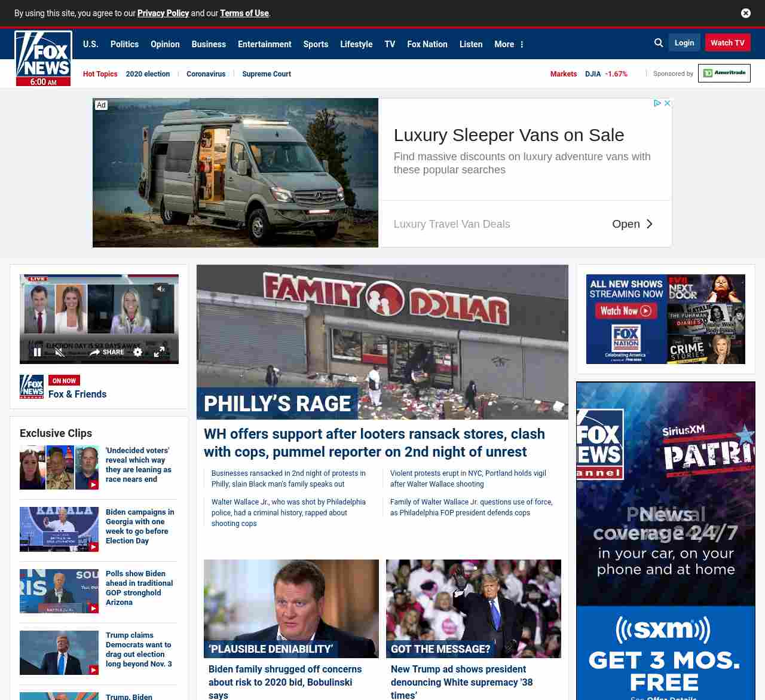
Task: Toggle mute icon beside the pause button
Action: click(x=59, y=352)
